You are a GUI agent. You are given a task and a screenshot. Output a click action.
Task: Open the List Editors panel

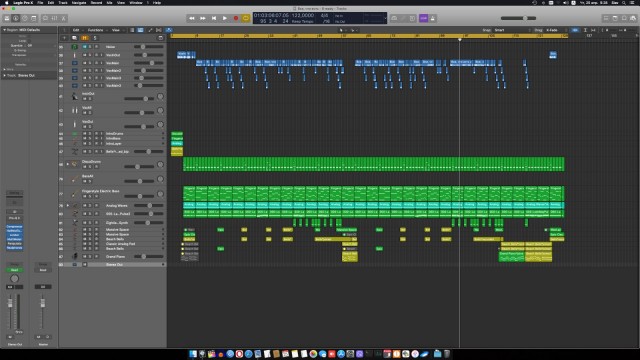click(606, 18)
